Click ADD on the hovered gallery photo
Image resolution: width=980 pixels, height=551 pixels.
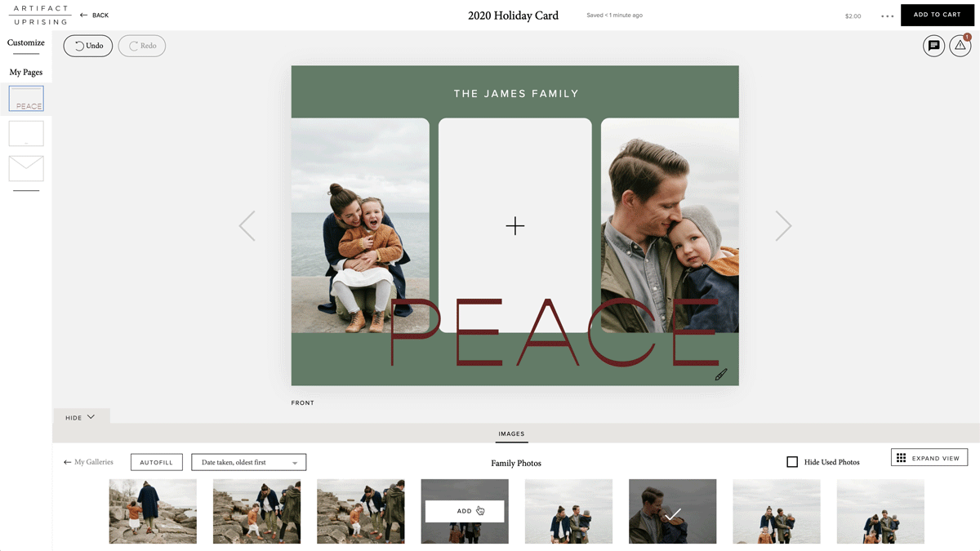click(x=465, y=511)
